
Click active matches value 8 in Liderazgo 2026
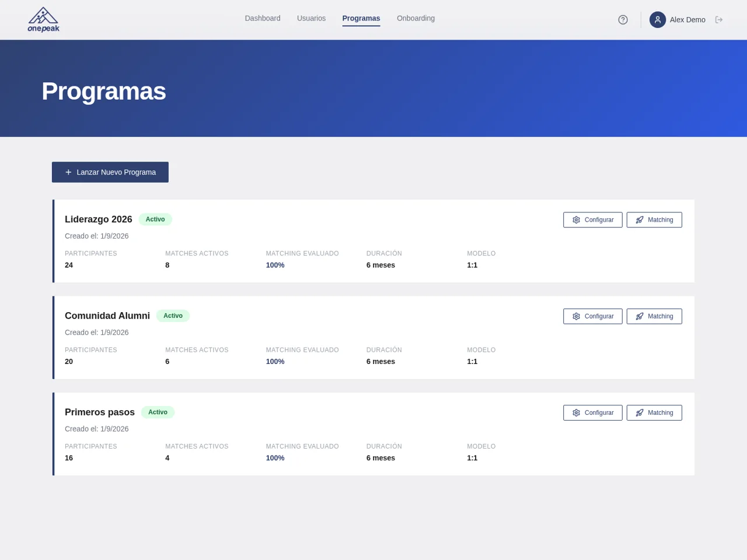click(167, 265)
